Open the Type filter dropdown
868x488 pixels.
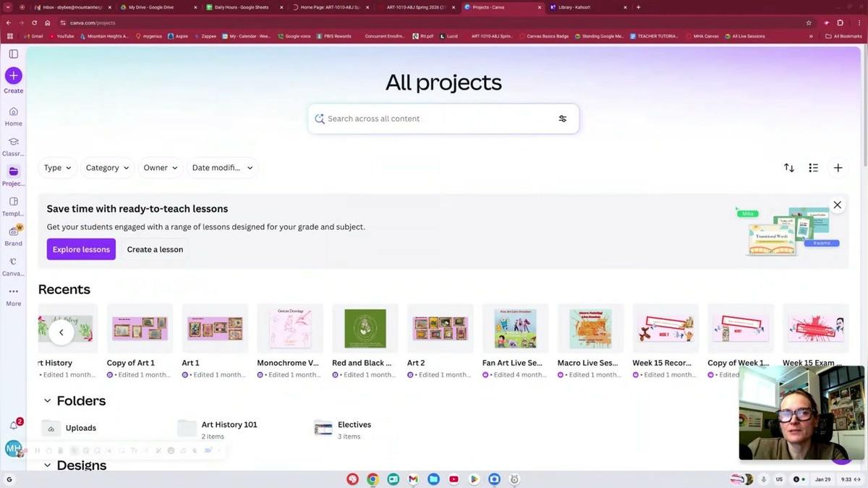click(x=58, y=168)
